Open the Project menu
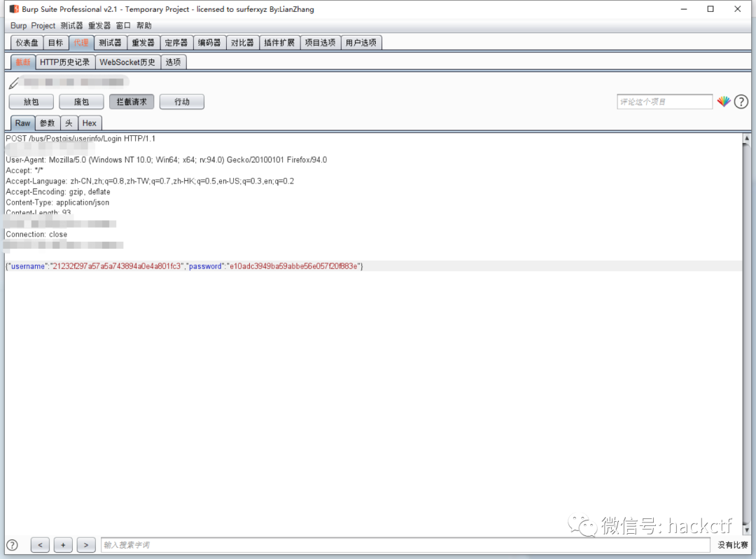 (x=43, y=25)
